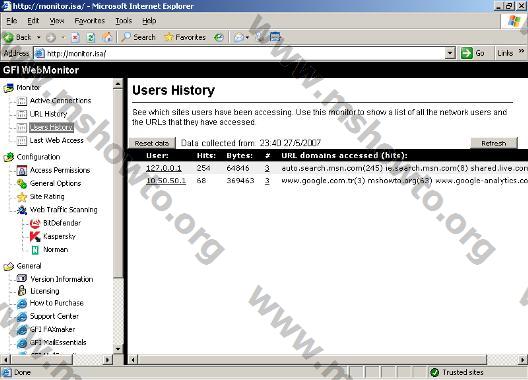Click the main pane horizontal scroll left arrow

pyautogui.click(x=133, y=360)
